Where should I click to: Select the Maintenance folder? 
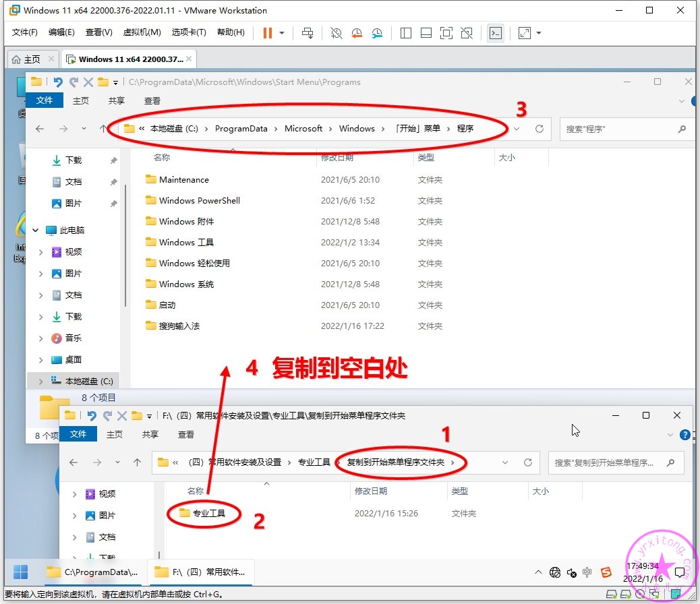click(184, 179)
